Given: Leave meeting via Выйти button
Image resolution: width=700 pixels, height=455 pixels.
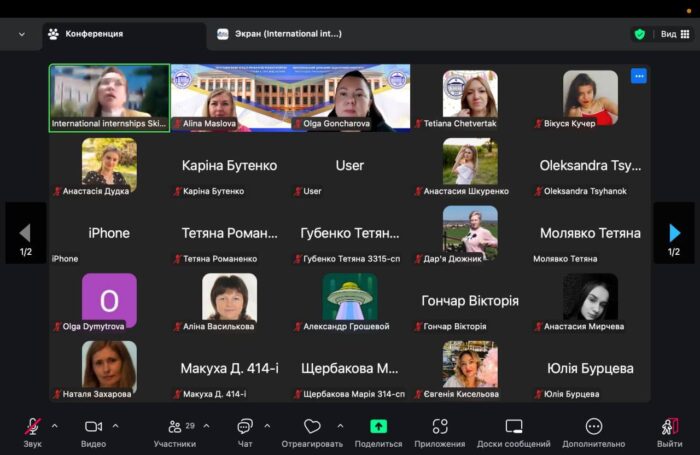Looking at the screenshot, I should click(x=670, y=427).
